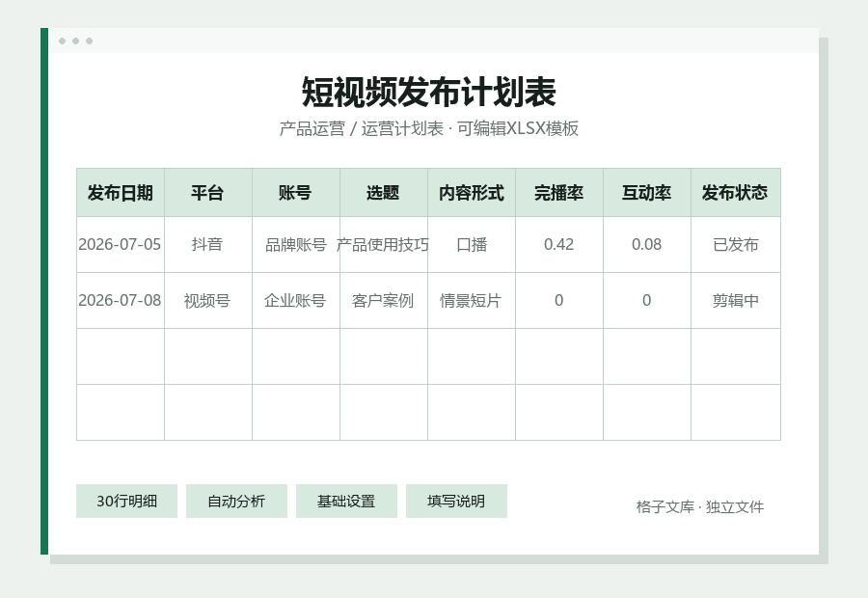Click the 格子文库 · 独立文件 footer text

pos(700,506)
